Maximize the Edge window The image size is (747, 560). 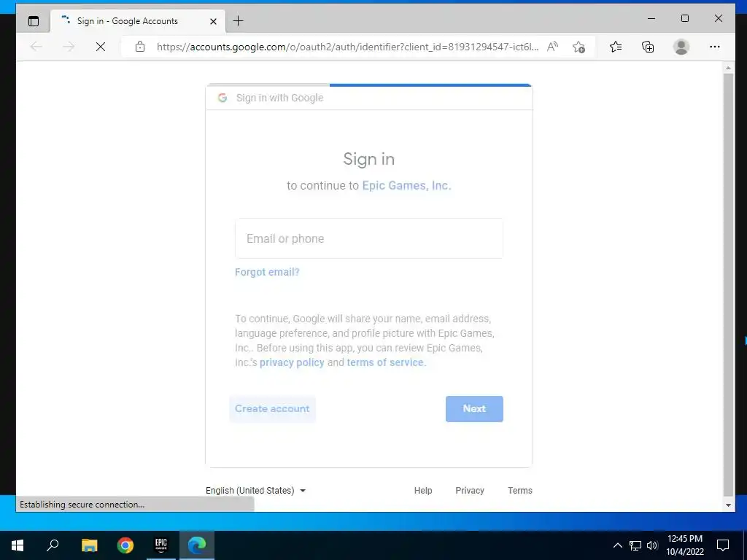pos(684,18)
